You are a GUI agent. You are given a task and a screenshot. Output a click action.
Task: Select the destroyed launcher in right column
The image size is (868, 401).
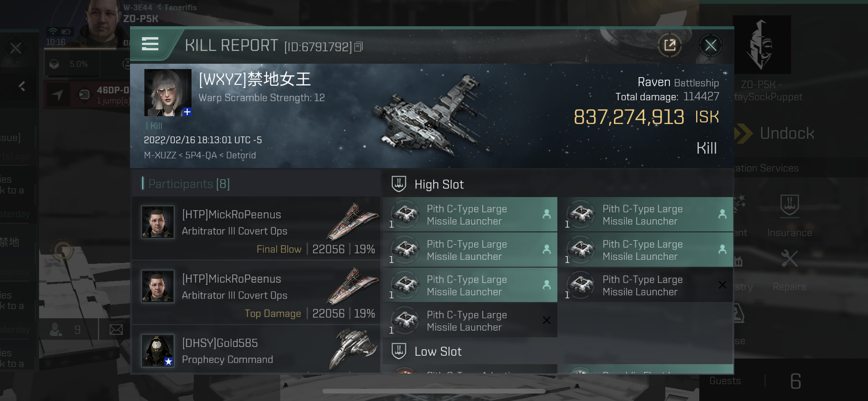[646, 285]
